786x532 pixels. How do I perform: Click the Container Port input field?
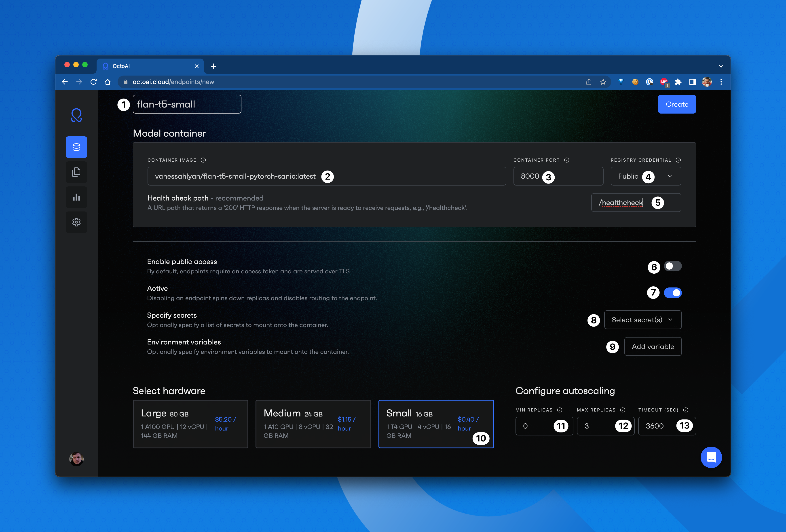tap(575, 176)
